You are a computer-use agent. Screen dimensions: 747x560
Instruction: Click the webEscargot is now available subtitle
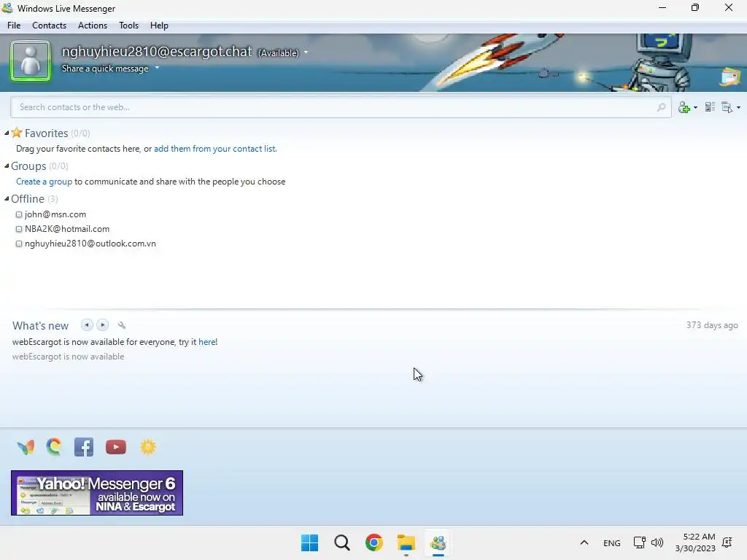tap(68, 356)
